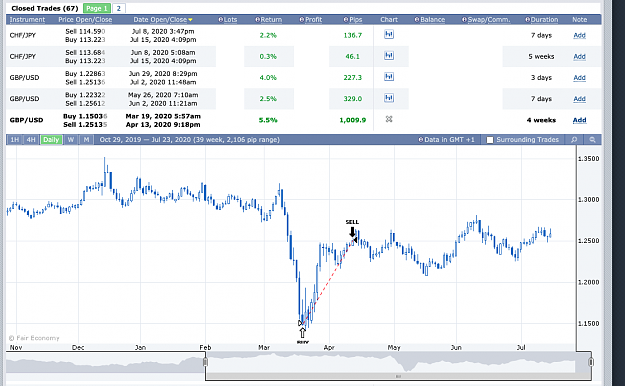625x386 pixels.
Task: Click info icon next to Swap/Comm. header
Action: (464, 20)
